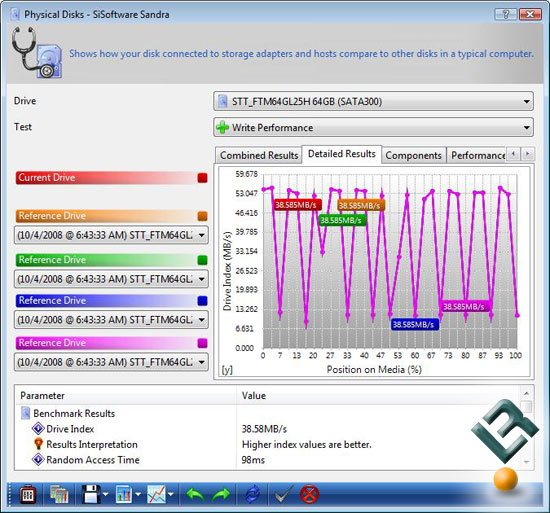Click the Value column header
The height and width of the screenshot is (513, 550).
point(378,396)
